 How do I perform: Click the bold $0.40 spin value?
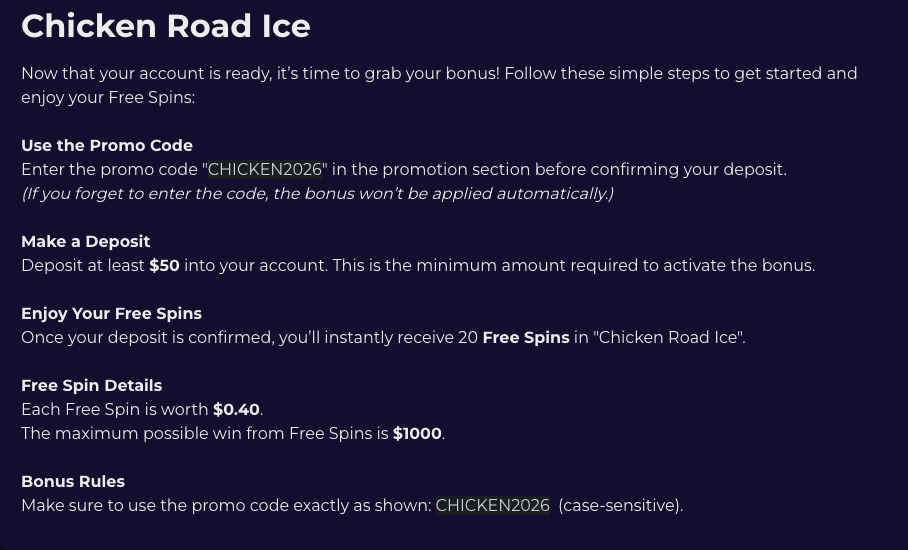coord(236,410)
